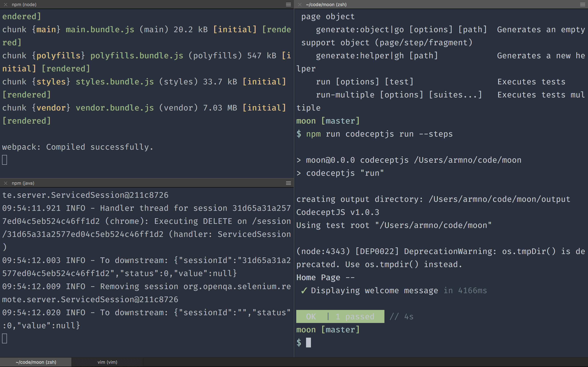Close the npm (java) pane
588x367 pixels.
click(6, 183)
